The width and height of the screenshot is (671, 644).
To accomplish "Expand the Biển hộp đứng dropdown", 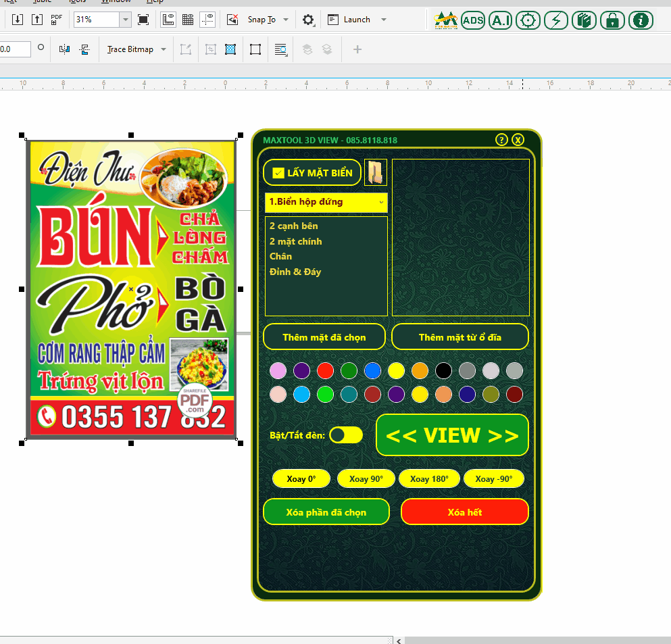I will tap(381, 202).
